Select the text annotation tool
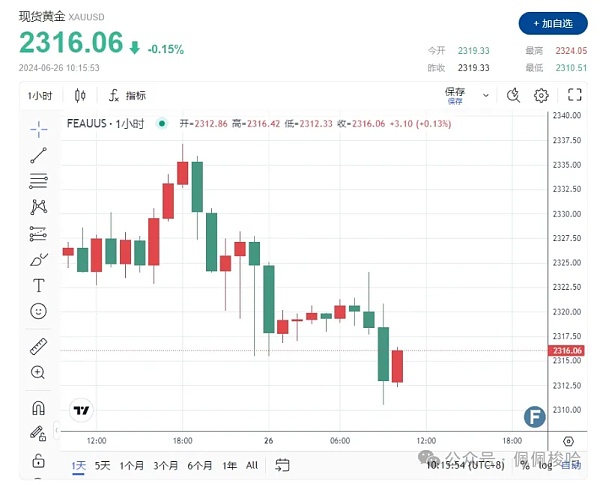 click(x=38, y=285)
